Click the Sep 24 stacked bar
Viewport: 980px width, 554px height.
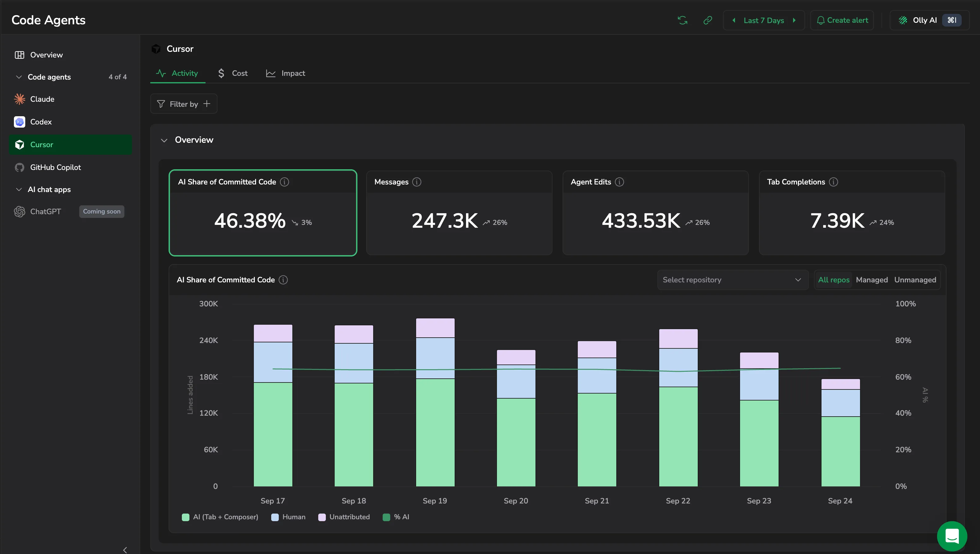[840, 433]
